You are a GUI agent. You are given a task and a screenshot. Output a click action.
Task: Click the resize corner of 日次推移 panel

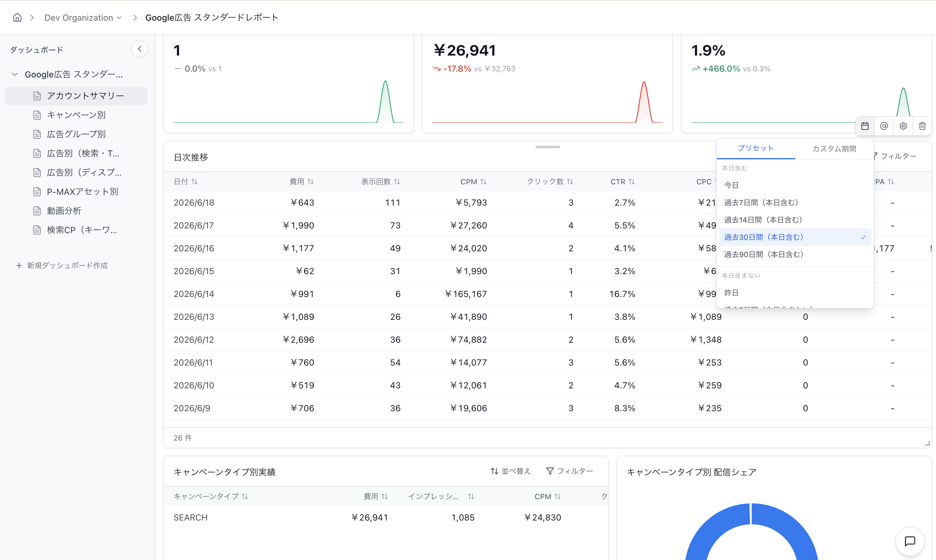coord(927,443)
